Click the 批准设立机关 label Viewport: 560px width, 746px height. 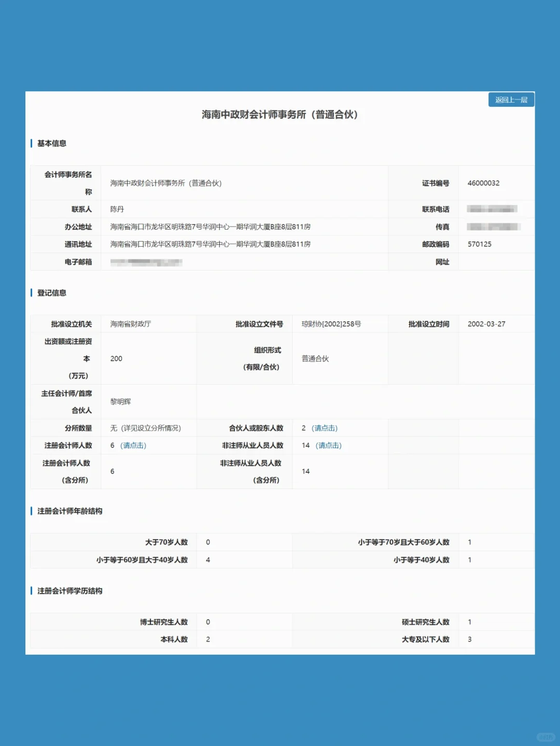[x=72, y=324]
